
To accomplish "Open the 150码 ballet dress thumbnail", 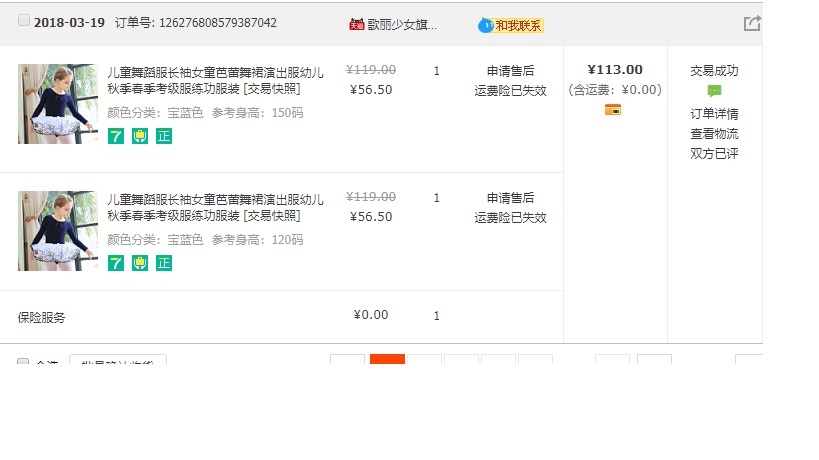I will [x=58, y=104].
